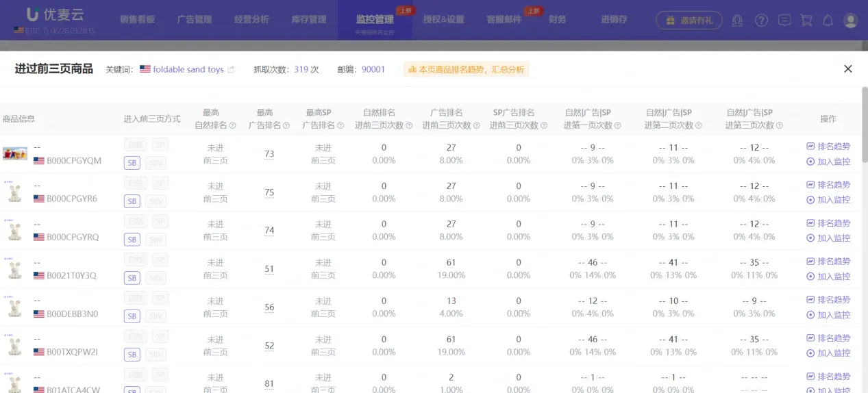The width and height of the screenshot is (868, 393).
Task: Open 授权&设置 in the top navigation
Action: [x=443, y=20]
